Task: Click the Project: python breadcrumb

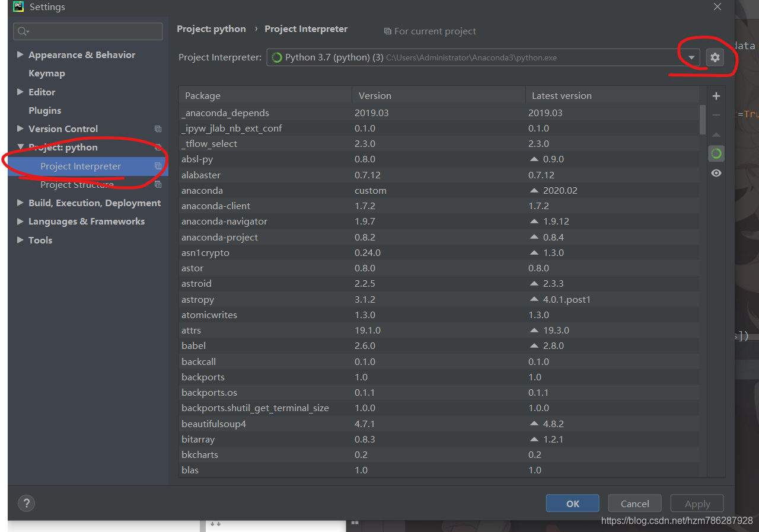Action: pos(211,29)
